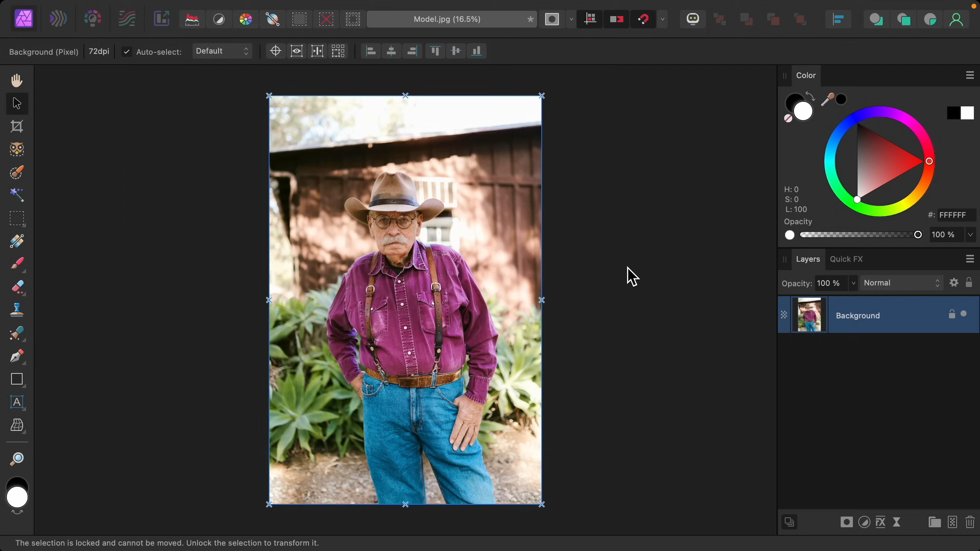Click the Delete Layer trash icon
The image size is (980, 551).
click(x=970, y=522)
